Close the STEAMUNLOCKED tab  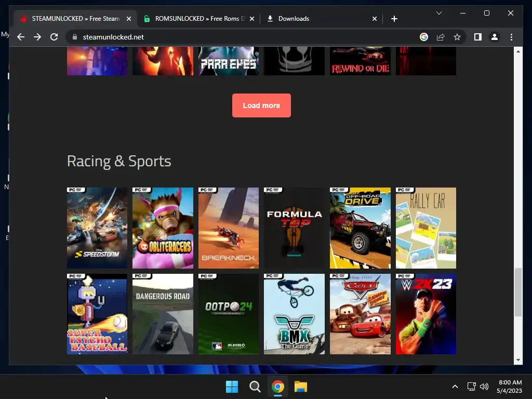(129, 19)
